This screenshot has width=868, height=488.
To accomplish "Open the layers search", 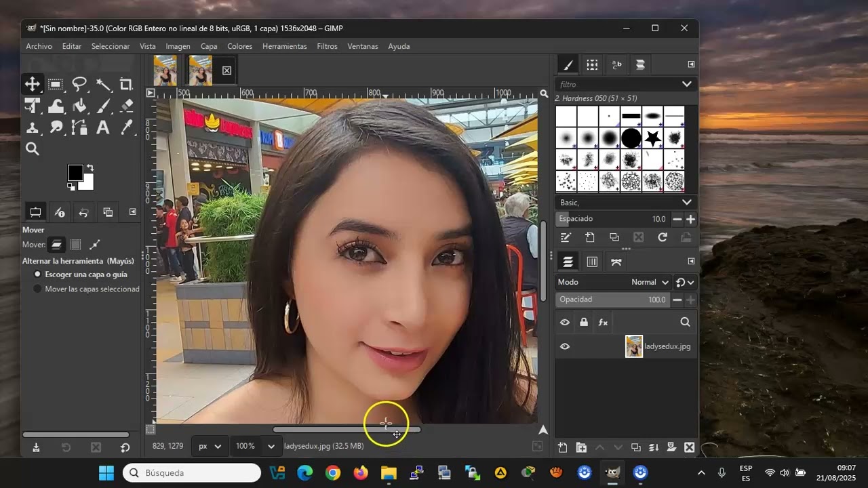I will click(685, 323).
